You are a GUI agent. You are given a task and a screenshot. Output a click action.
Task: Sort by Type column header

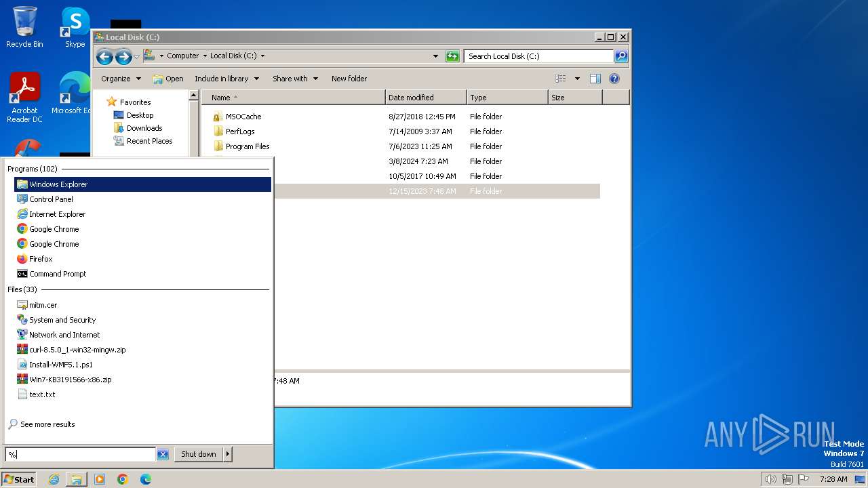507,98
